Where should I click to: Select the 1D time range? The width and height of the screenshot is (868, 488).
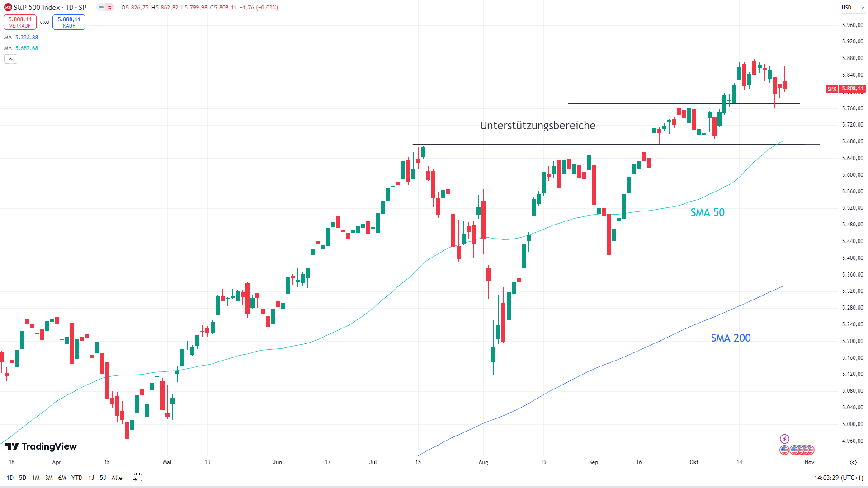coord(10,478)
